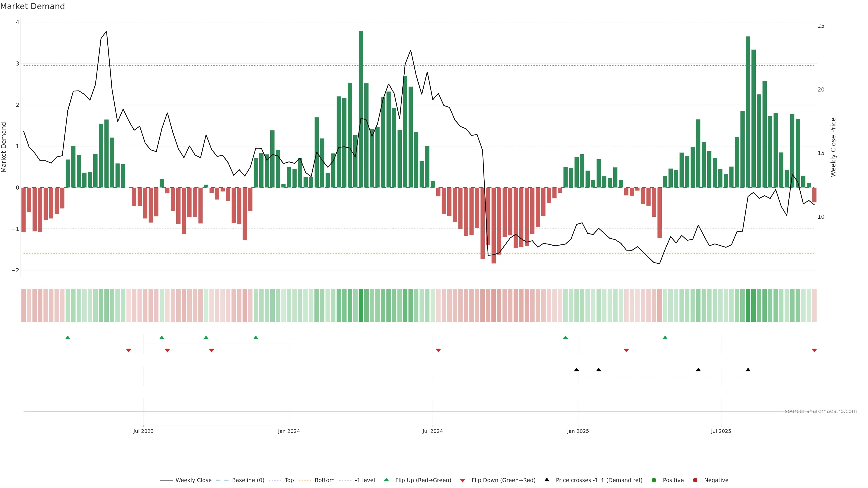Click the rightmost red flip-down triangle marker

[814, 351]
